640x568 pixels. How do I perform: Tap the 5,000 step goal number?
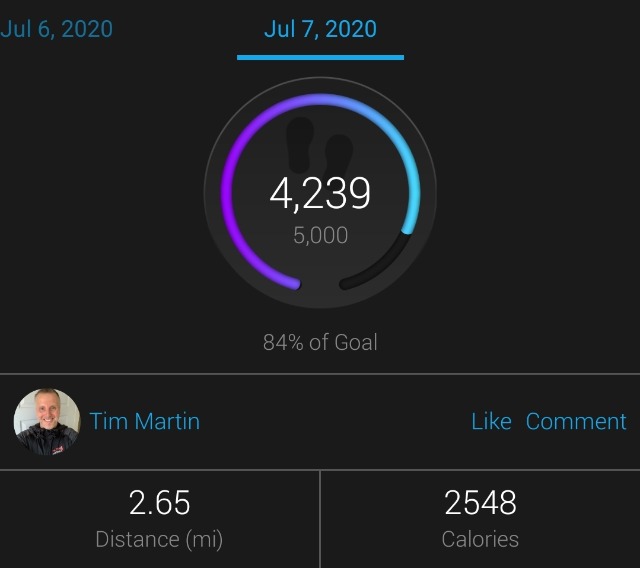320,235
